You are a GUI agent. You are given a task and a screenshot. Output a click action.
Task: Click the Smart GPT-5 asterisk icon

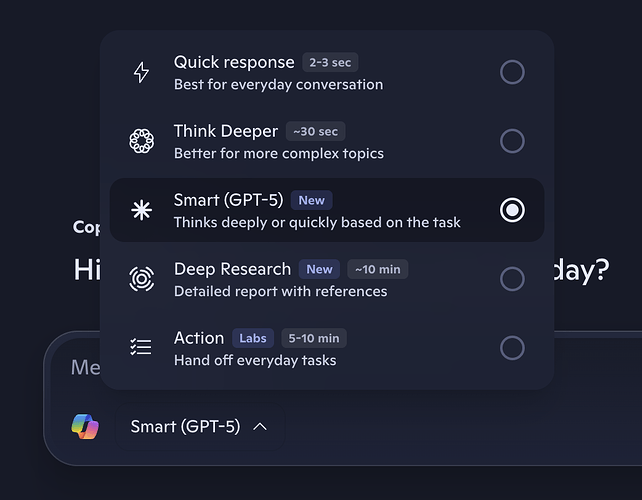141,210
